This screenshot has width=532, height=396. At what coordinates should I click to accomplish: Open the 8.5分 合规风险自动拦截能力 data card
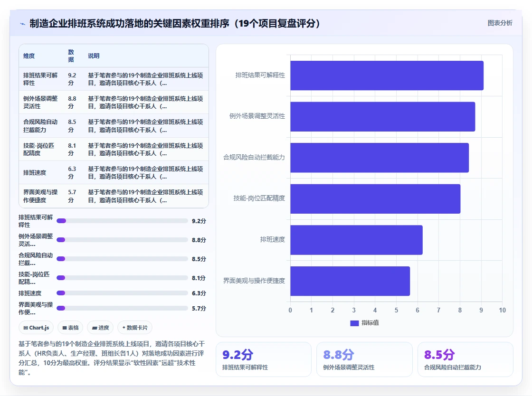465,359
